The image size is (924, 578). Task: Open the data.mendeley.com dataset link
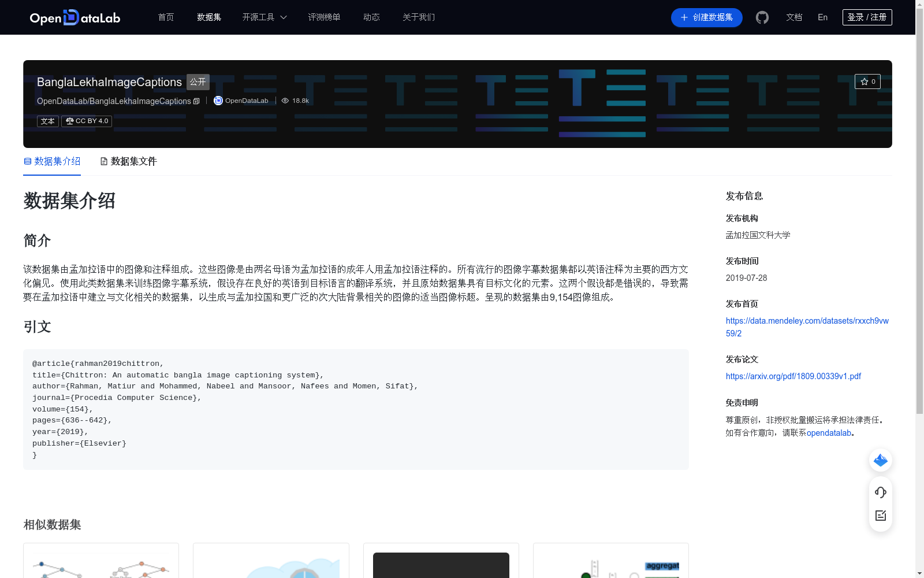pyautogui.click(x=807, y=327)
